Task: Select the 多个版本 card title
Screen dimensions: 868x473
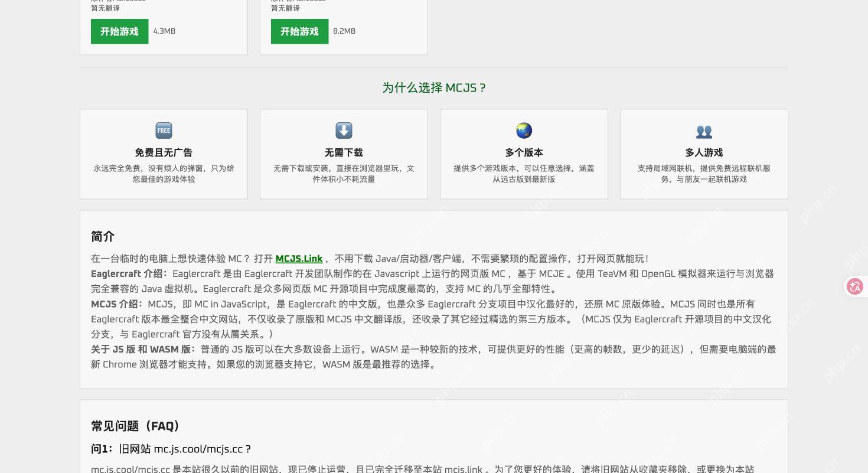Action: (524, 153)
